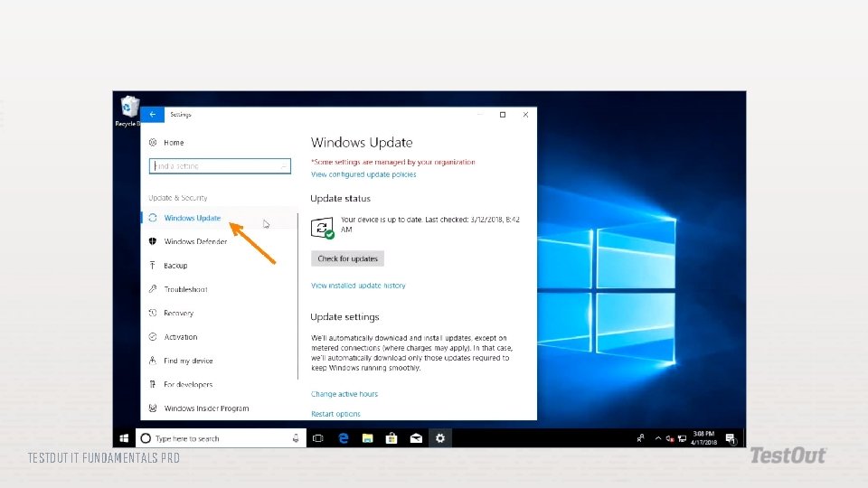Viewport: 868px width, 488px height.
Task: Select Home in Settings sidebar
Action: 174,142
